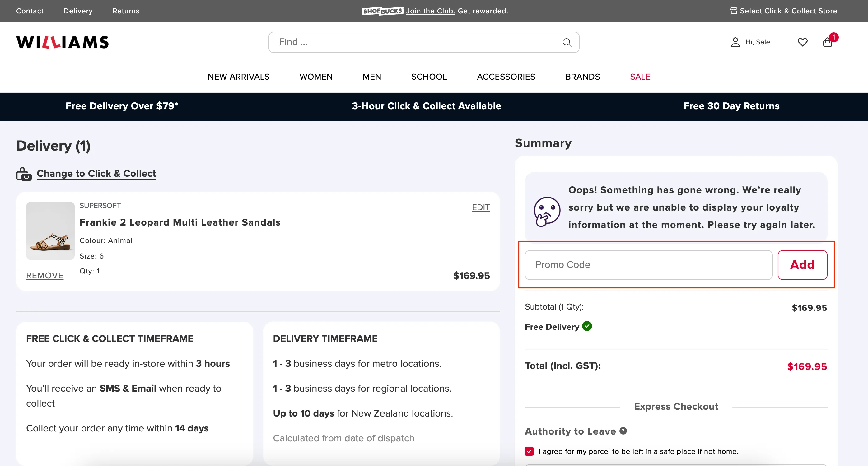868x466 pixels.
Task: Click the Add promo code button
Action: 802,265
